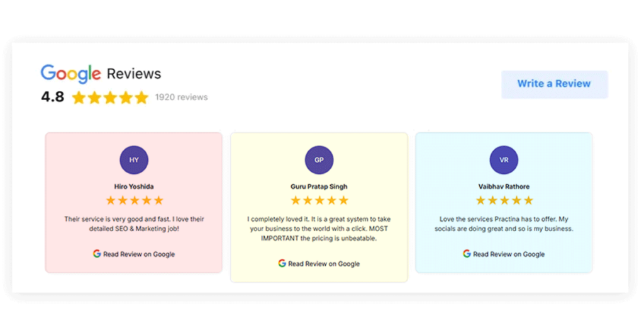The width and height of the screenshot is (644, 330).
Task: Select the Guru Pratap Singh reviewer name
Action: tap(319, 186)
